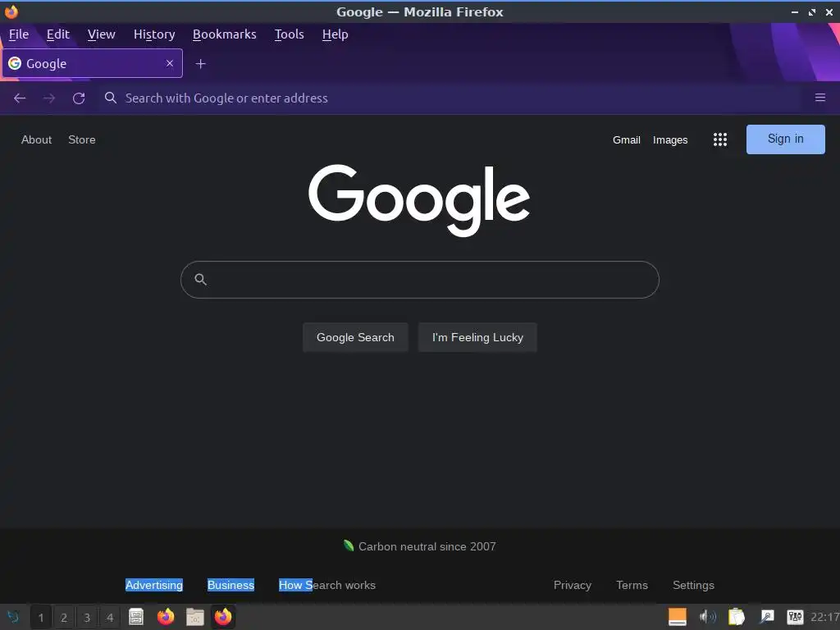Open the Google apps grid

(x=720, y=139)
